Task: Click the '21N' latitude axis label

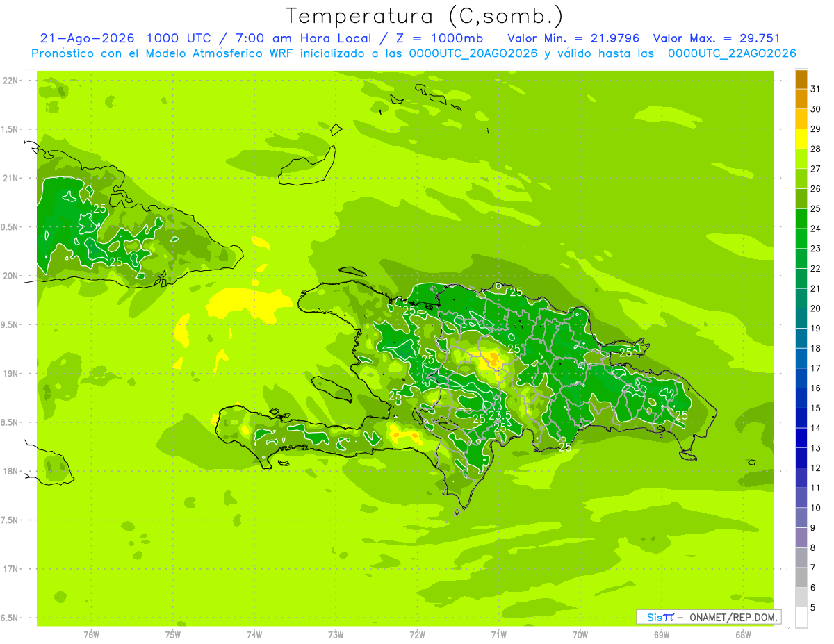Action: (12, 178)
